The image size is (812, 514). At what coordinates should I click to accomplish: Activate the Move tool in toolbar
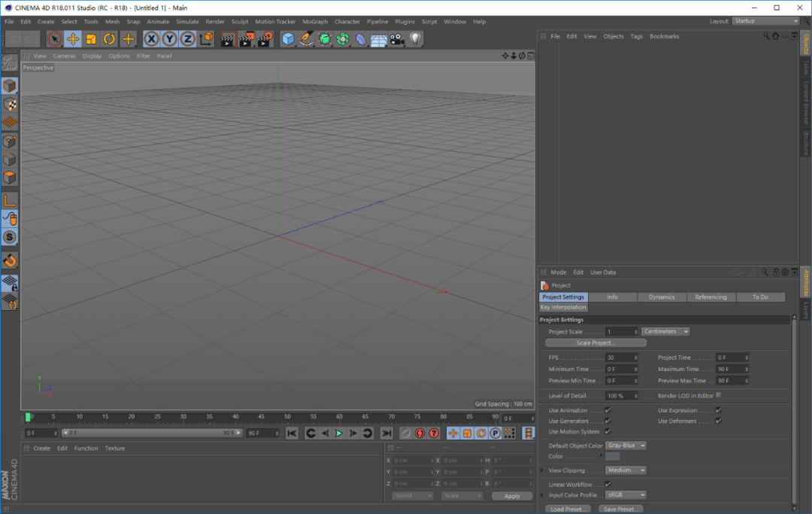click(x=72, y=39)
